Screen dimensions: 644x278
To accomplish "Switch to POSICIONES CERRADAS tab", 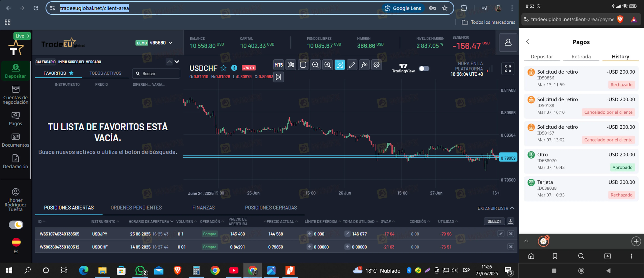I will (x=271, y=208).
